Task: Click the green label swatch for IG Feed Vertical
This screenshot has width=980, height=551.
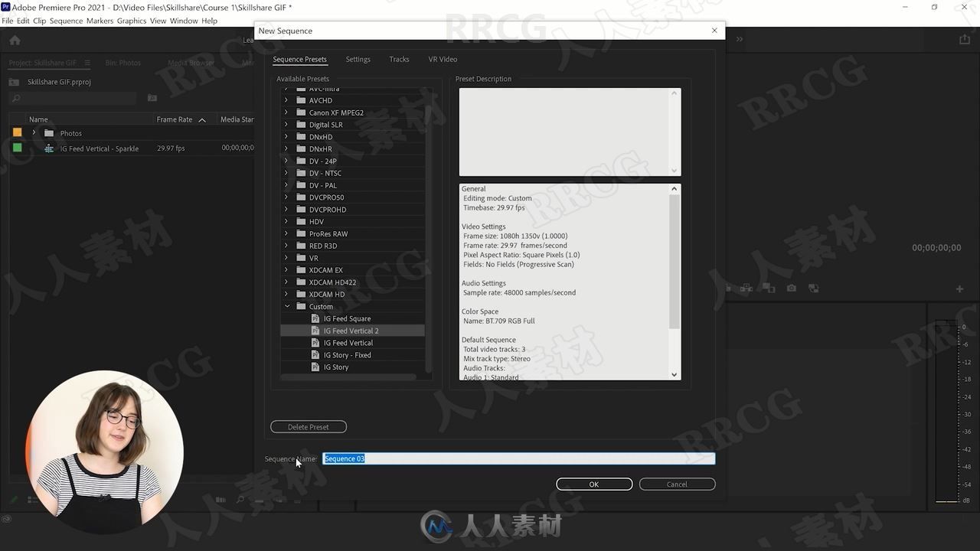Action: pos(17,148)
